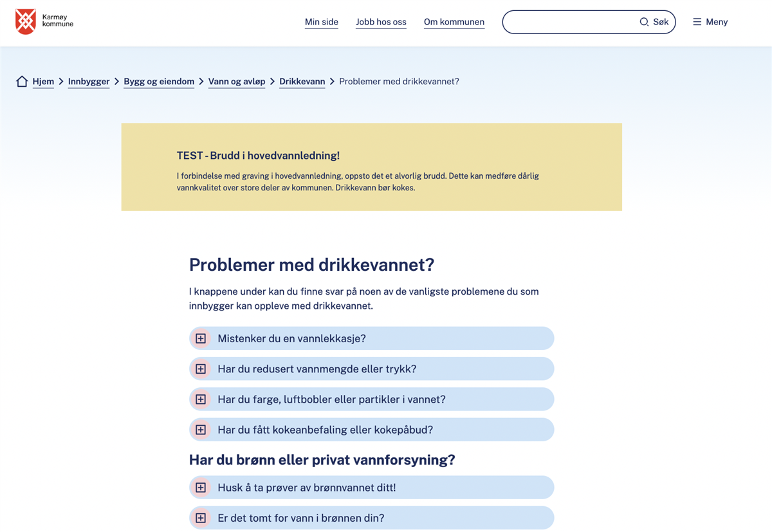This screenshot has height=532, width=772.
Task: Open Vann og avløp breadcrumb link
Action: click(236, 82)
